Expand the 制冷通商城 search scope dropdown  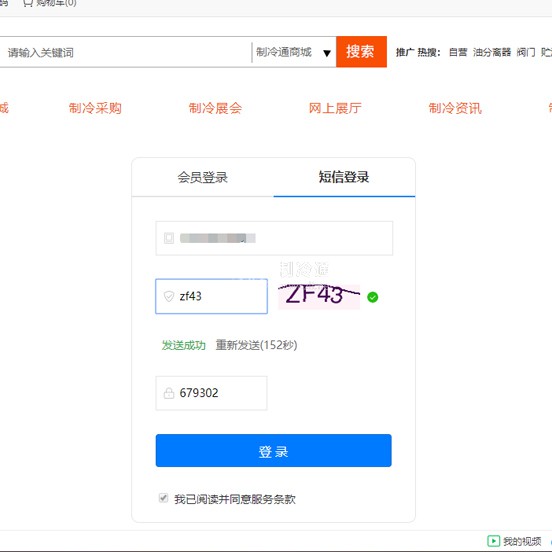293,52
